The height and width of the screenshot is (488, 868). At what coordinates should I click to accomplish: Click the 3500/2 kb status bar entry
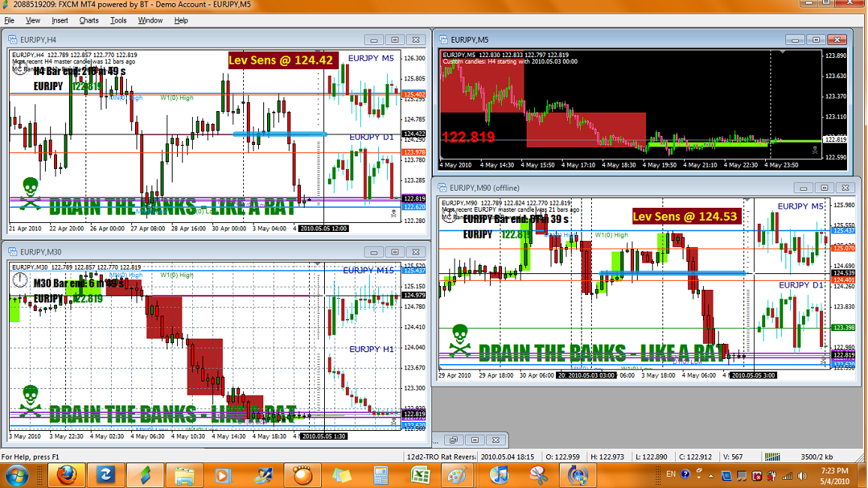pos(816,457)
